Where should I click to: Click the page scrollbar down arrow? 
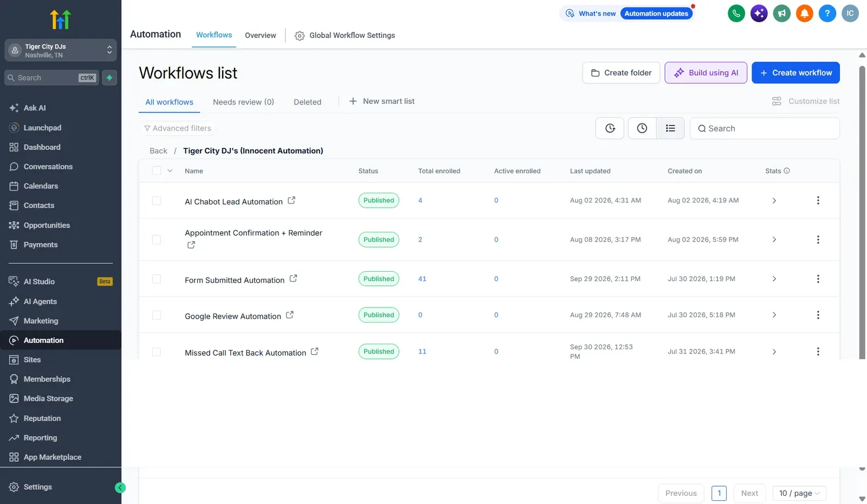[862, 499]
